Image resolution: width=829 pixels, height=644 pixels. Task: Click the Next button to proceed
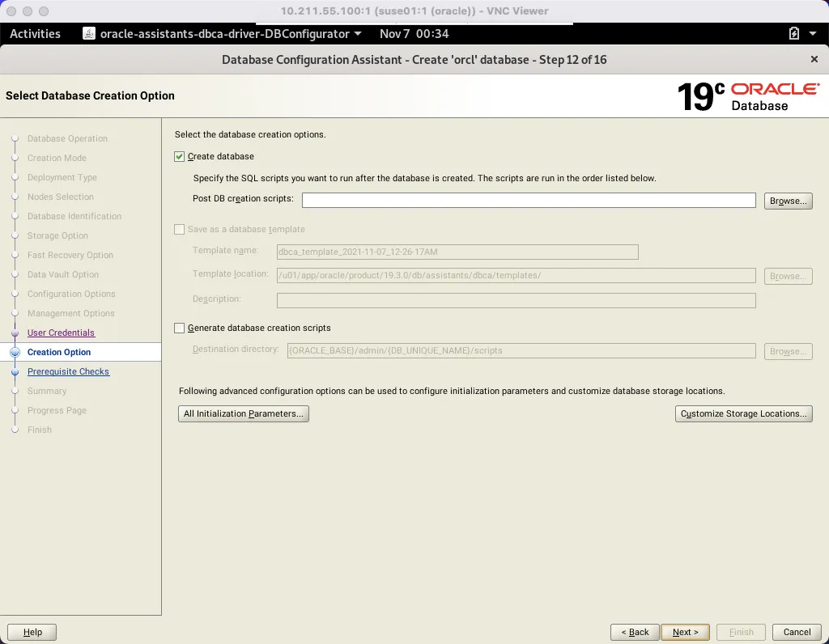[x=685, y=632]
